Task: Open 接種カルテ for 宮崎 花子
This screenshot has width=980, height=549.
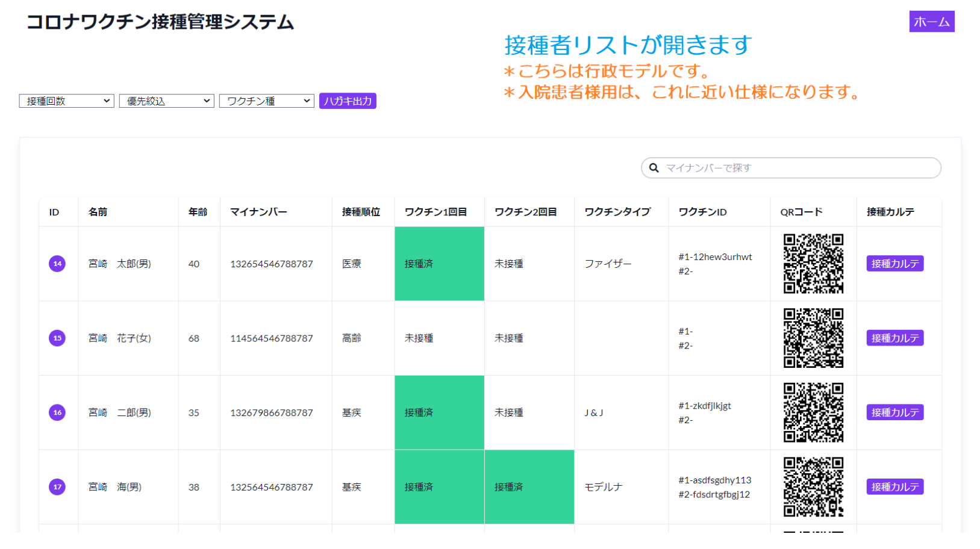Action: (895, 338)
